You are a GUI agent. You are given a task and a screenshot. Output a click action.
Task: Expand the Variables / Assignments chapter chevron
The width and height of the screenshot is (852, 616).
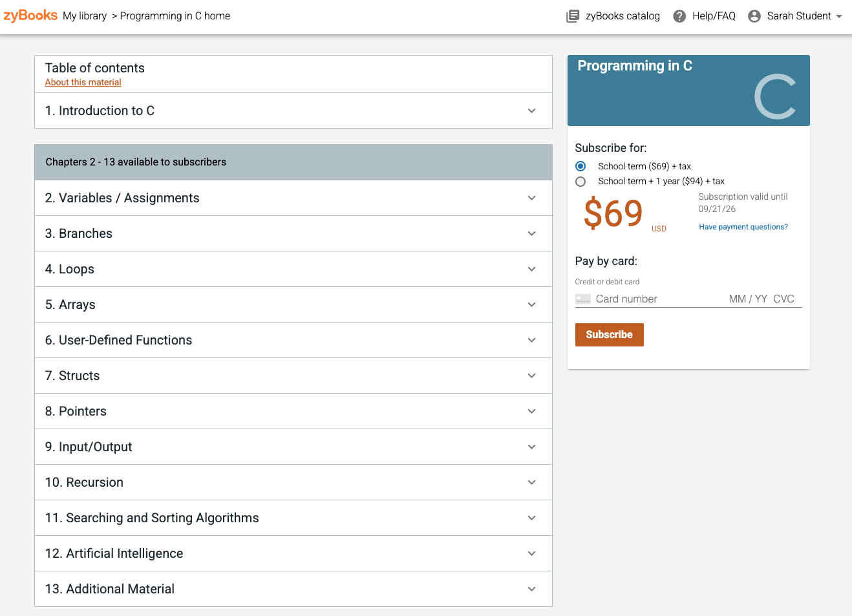coord(531,198)
